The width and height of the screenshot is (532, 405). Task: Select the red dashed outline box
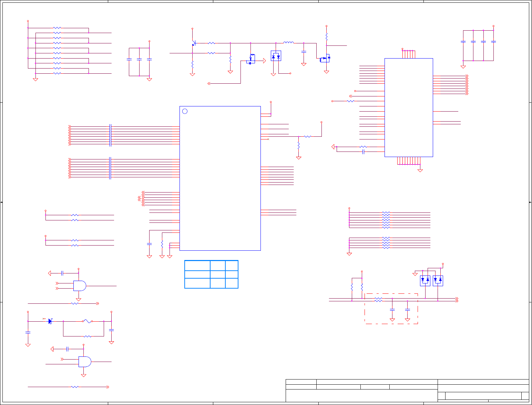pos(391,309)
